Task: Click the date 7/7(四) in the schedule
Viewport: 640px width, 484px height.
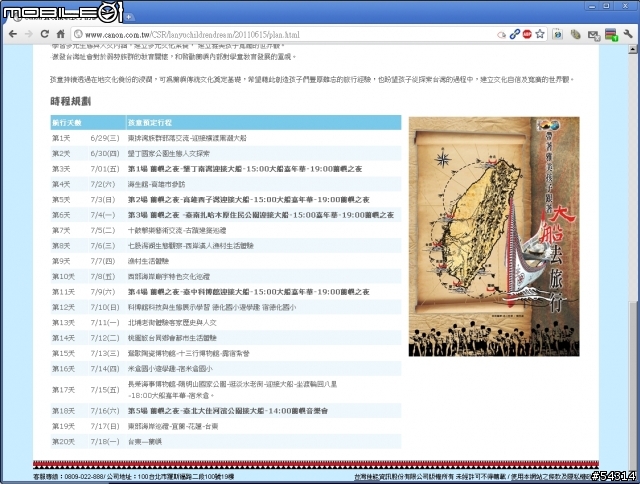Action: tap(103, 261)
